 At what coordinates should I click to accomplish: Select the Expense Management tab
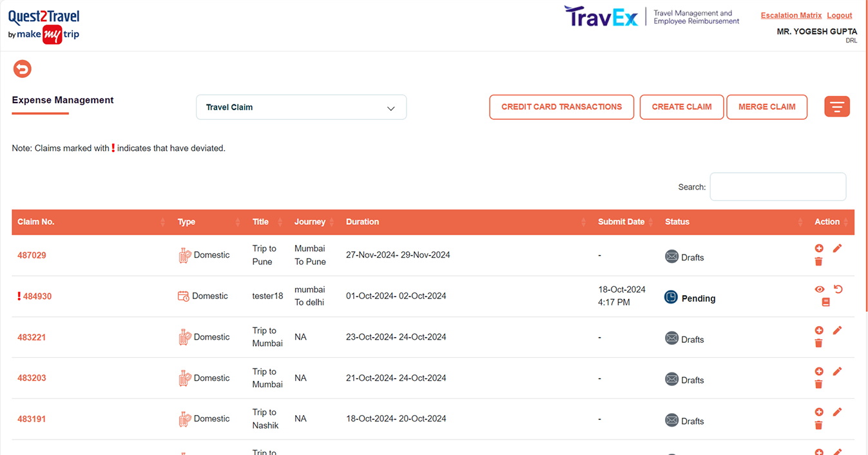(x=63, y=101)
